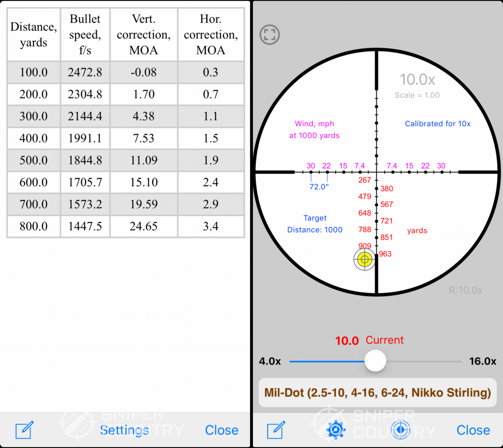503x448 pixels.
Task: Select the 100.0 yards distance cell
Action: tap(34, 72)
